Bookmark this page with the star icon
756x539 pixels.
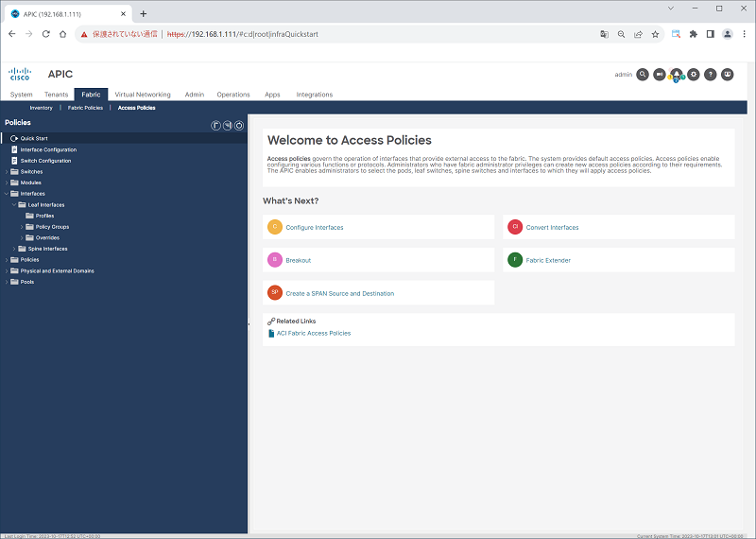click(655, 34)
